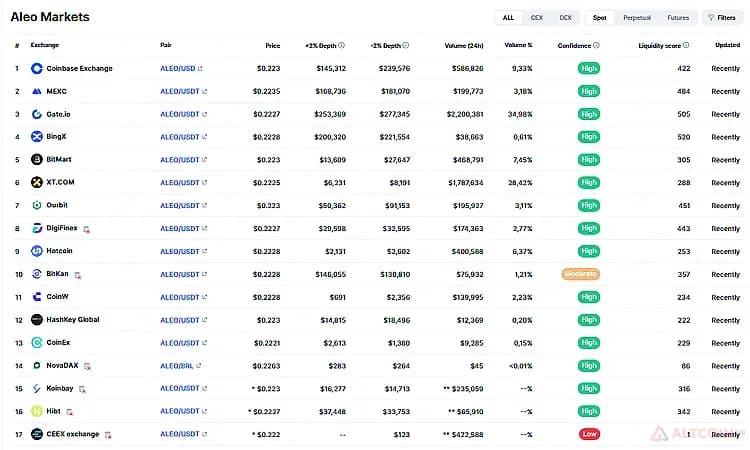This screenshot has width=750, height=450.
Task: Click the Low confidence badge for CEEX
Action: pos(589,434)
